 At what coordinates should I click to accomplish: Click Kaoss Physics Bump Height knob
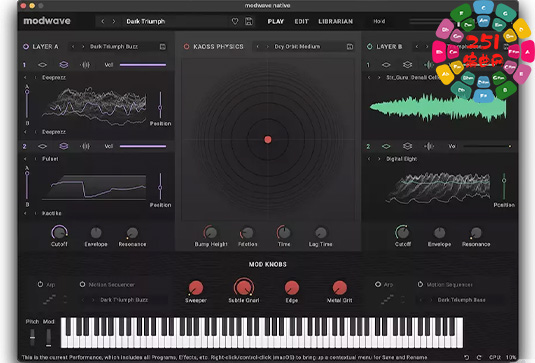211,233
